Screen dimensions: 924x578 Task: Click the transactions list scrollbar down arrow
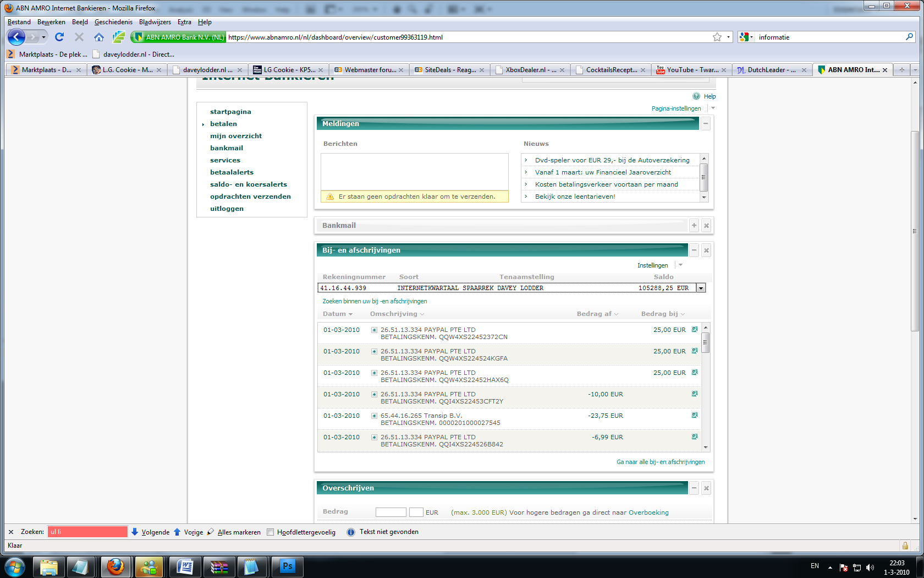pos(706,448)
